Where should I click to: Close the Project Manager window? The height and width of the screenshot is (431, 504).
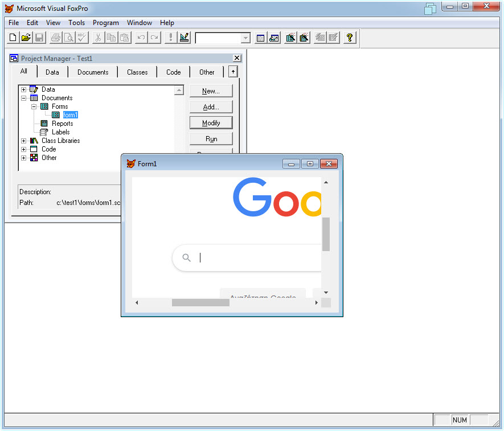point(237,58)
